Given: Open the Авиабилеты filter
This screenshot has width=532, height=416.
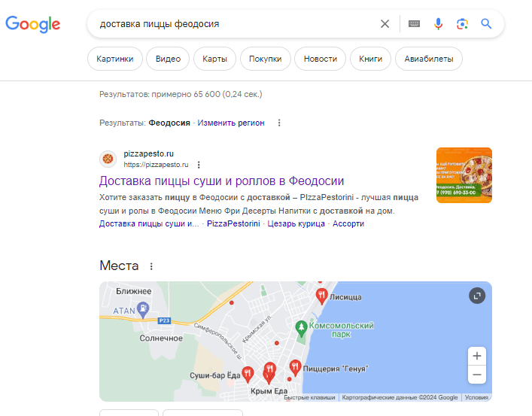Looking at the screenshot, I should [429, 59].
